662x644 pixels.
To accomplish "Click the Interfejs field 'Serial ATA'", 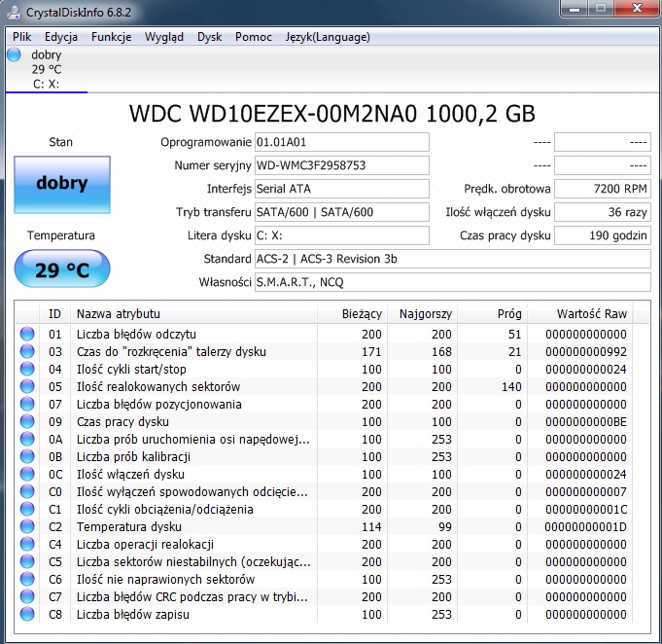I will [x=342, y=189].
